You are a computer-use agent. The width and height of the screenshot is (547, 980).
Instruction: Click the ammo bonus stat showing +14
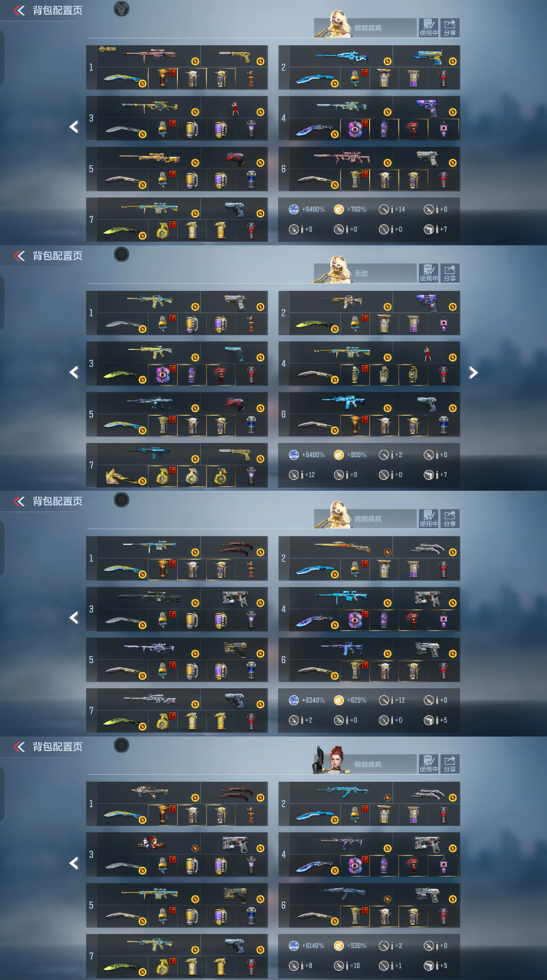(x=392, y=209)
